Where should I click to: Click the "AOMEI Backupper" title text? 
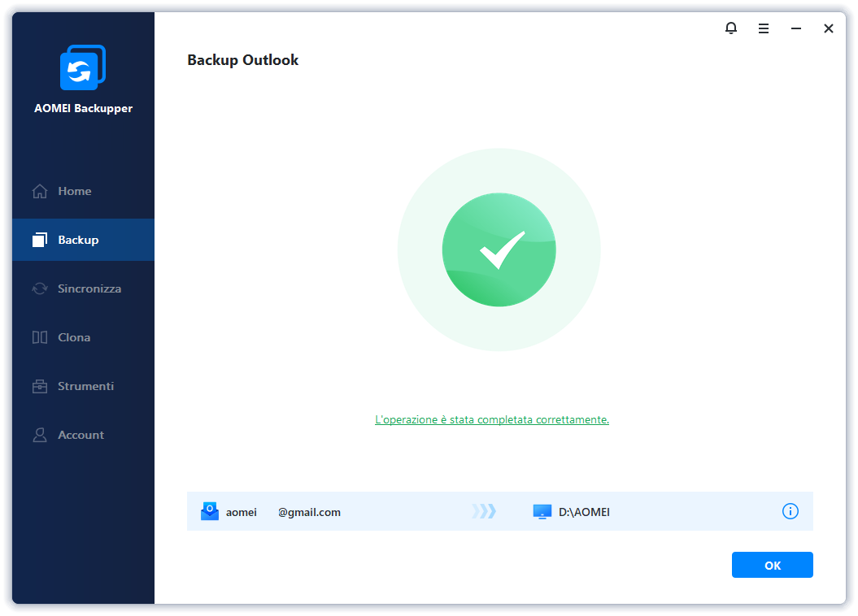pos(83,108)
